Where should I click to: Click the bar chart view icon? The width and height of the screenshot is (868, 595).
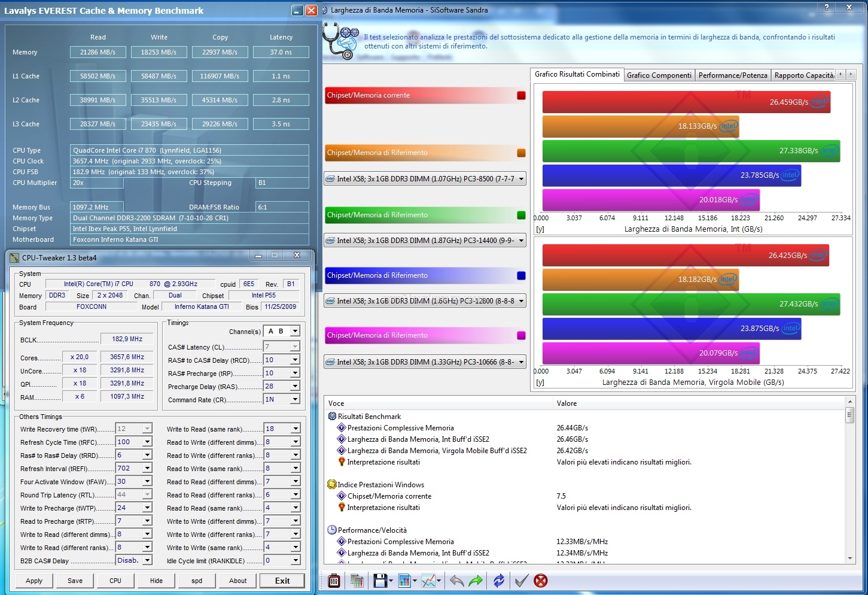[404, 581]
